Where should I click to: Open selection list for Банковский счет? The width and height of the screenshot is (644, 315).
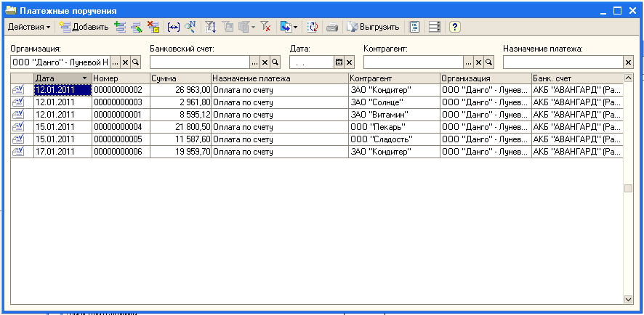click(x=254, y=62)
